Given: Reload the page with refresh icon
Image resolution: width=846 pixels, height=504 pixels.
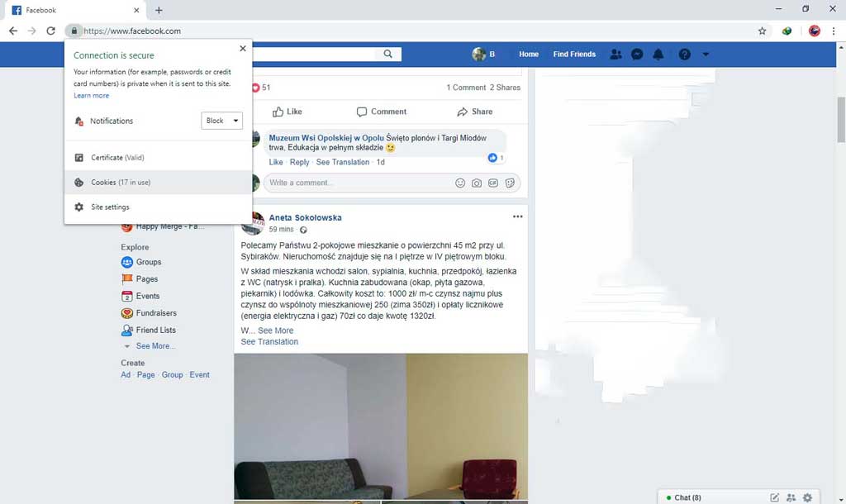Looking at the screenshot, I should (x=50, y=31).
